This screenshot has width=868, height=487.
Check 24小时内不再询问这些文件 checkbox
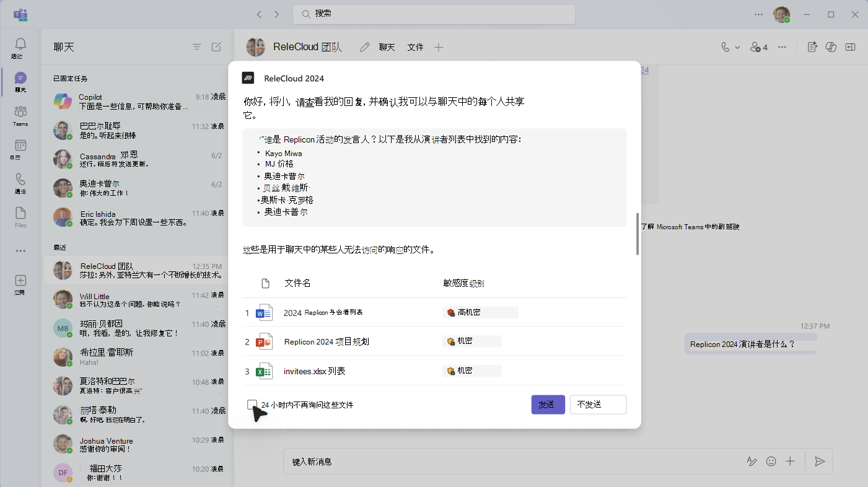coord(252,405)
